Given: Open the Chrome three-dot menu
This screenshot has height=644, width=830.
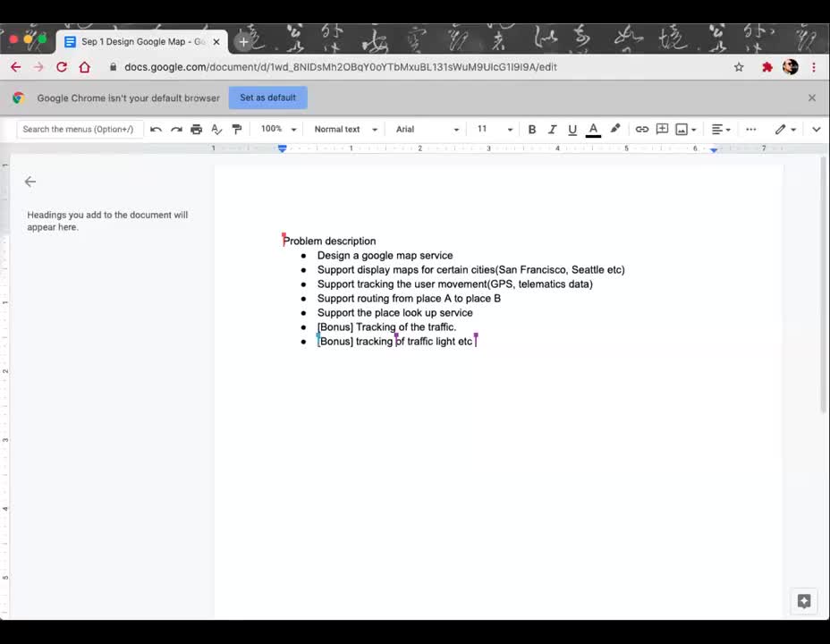Looking at the screenshot, I should 814,67.
